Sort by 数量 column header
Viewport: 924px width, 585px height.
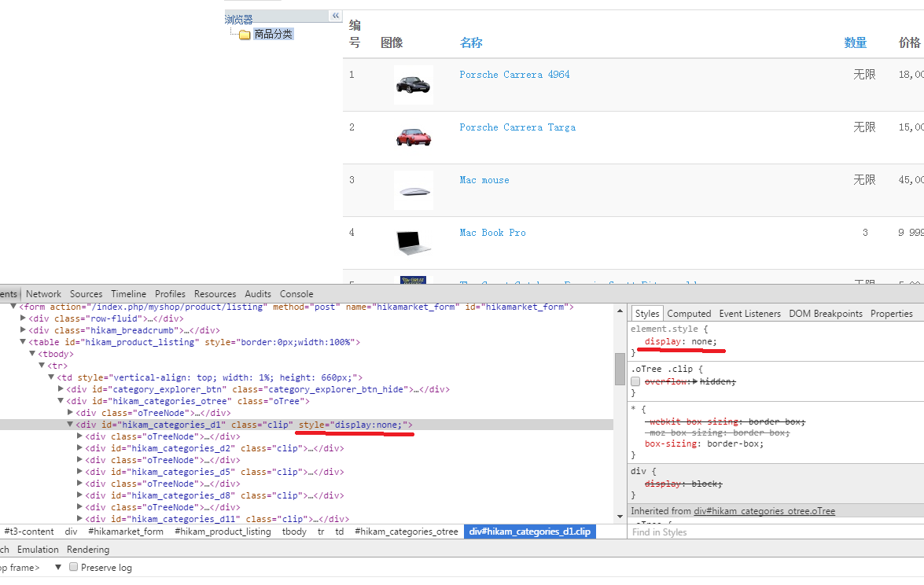pos(855,43)
